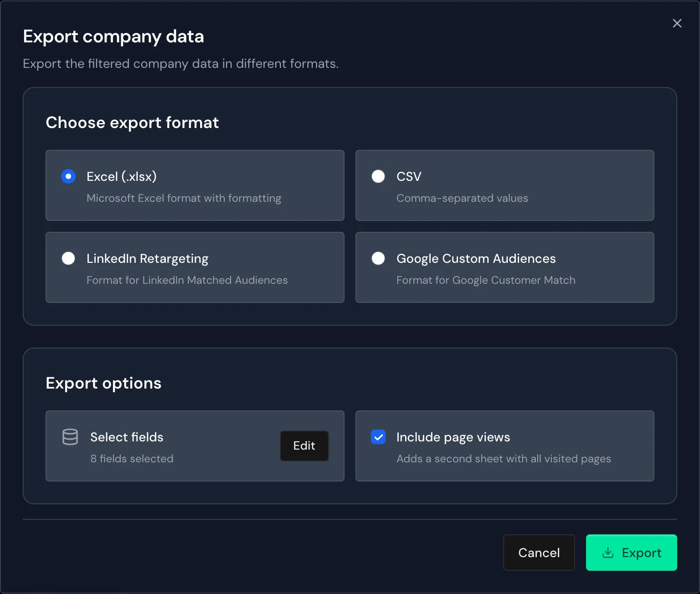The height and width of the screenshot is (594, 700).
Task: Pick the Google Custom Audiences radio option
Action: [378, 258]
